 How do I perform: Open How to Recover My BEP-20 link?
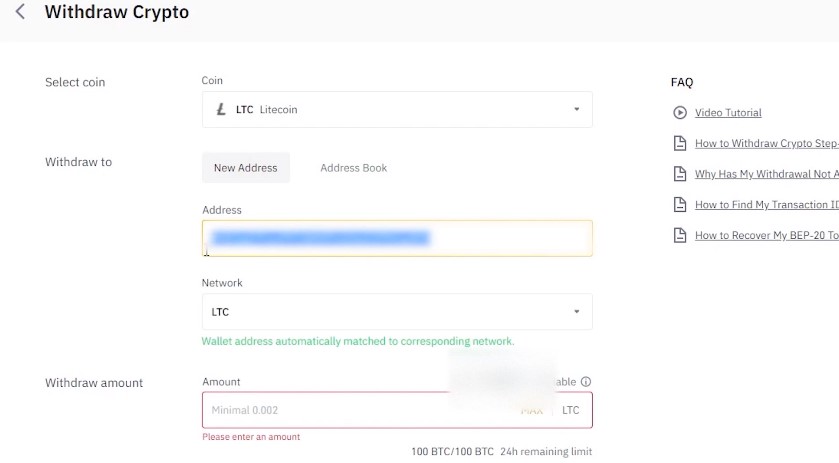766,235
